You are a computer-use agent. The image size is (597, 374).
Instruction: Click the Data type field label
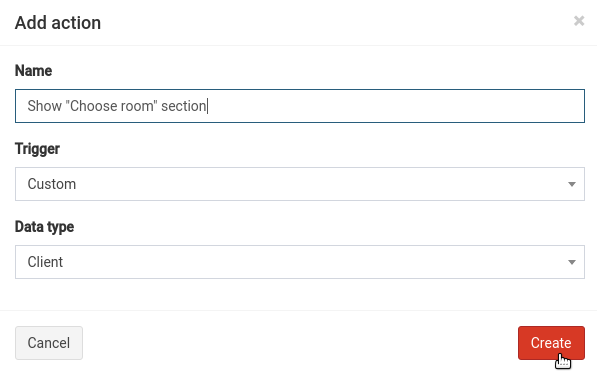[x=45, y=227]
